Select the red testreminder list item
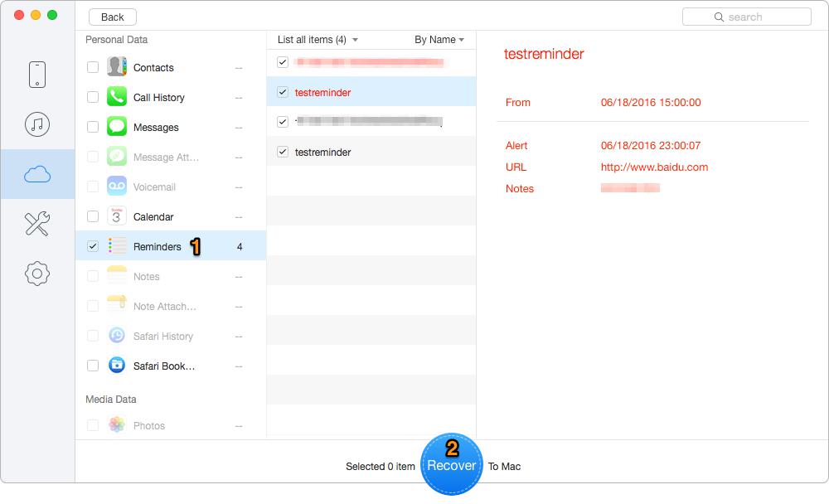Image resolution: width=829 pixels, height=504 pixels. 371,92
